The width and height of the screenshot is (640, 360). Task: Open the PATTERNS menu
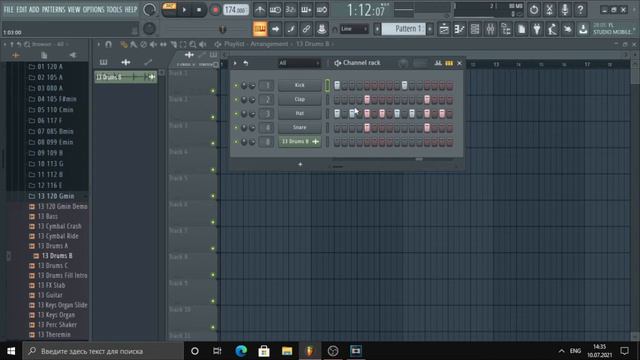coord(53,9)
